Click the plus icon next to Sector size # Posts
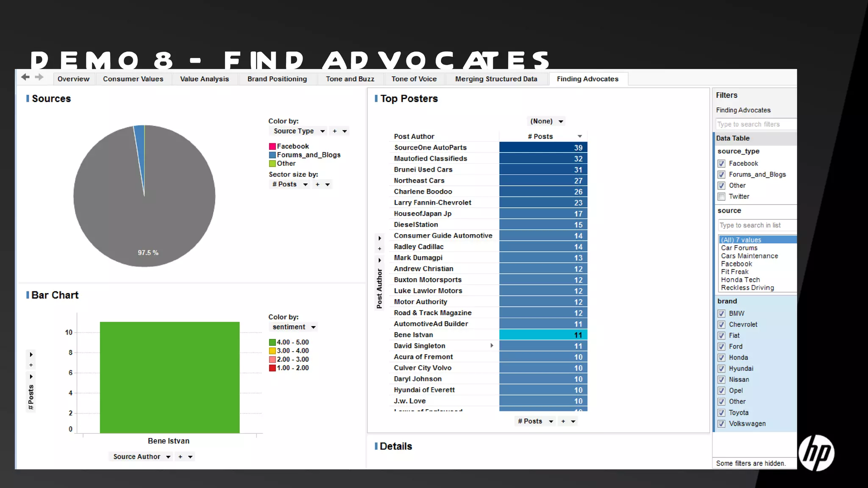Viewport: 868px width, 488px height. [x=317, y=185]
